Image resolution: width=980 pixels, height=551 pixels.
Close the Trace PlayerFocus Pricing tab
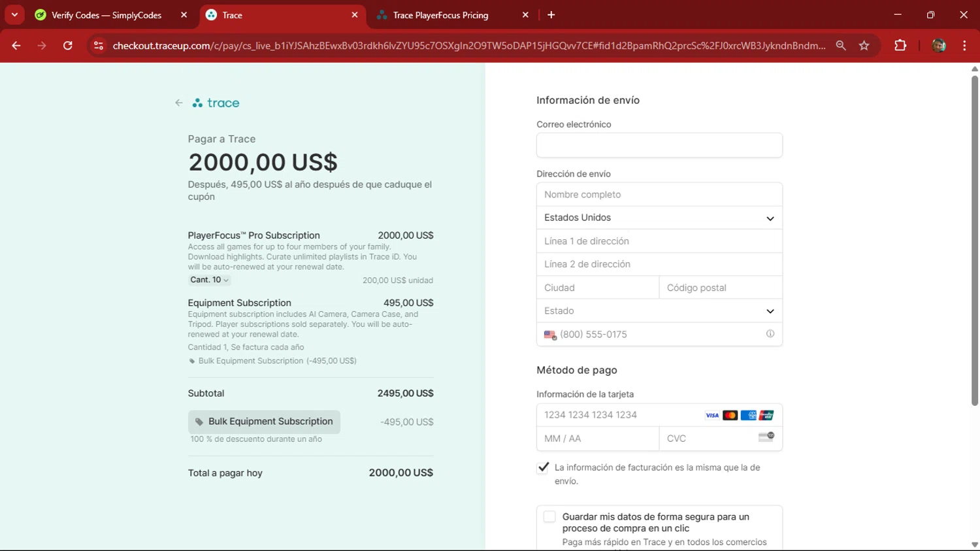point(525,15)
